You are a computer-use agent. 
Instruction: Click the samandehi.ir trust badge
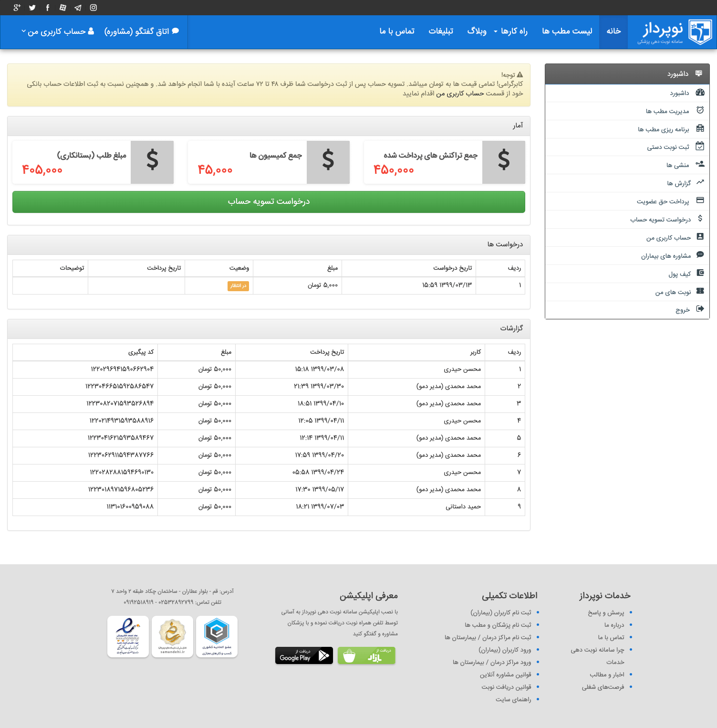pyautogui.click(x=172, y=636)
